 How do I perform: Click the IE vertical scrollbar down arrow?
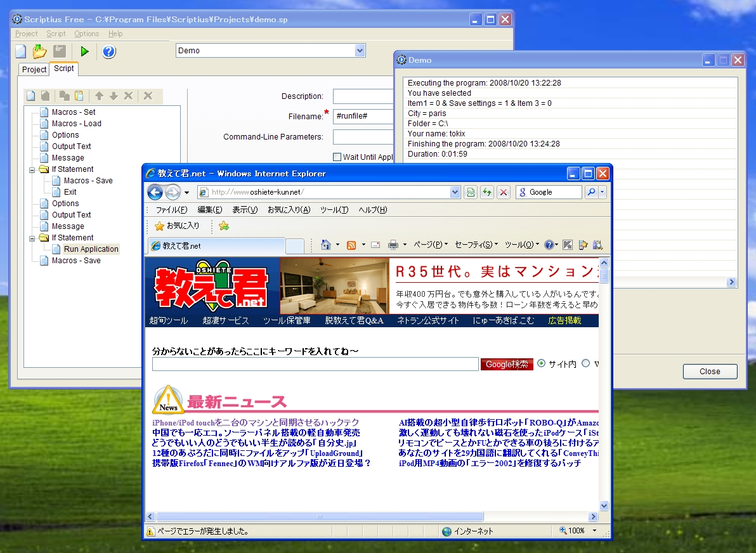tap(604, 505)
